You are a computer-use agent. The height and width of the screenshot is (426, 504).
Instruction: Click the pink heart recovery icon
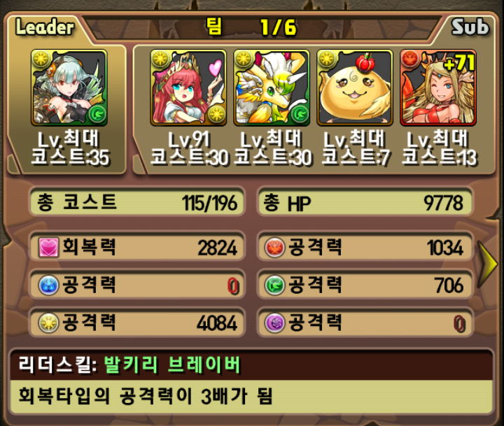click(x=48, y=248)
